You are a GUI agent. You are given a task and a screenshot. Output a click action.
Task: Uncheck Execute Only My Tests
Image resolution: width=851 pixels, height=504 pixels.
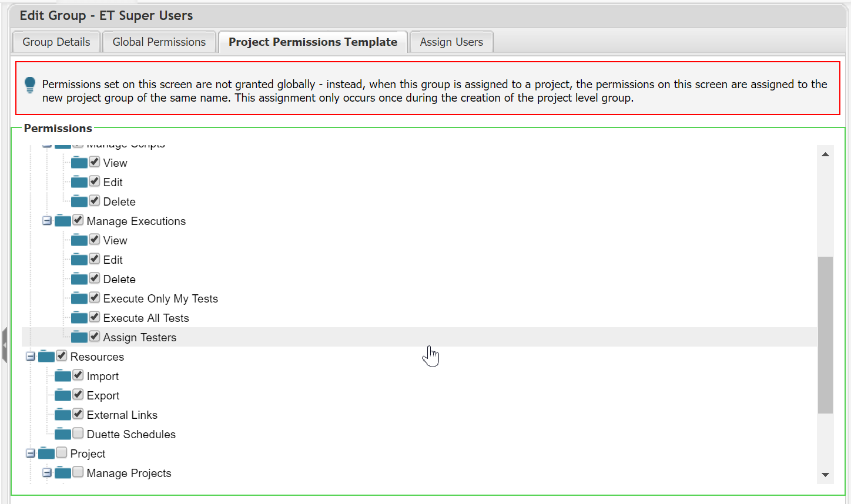point(95,298)
